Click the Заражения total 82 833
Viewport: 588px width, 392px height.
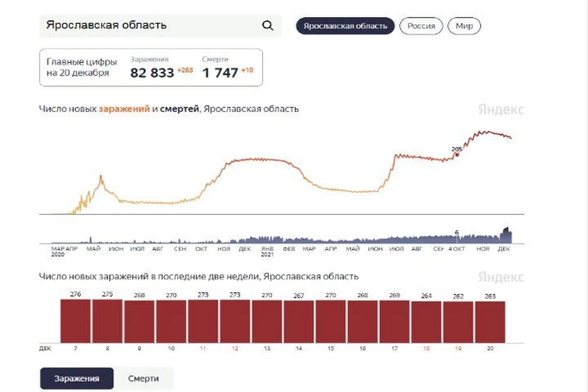(153, 73)
